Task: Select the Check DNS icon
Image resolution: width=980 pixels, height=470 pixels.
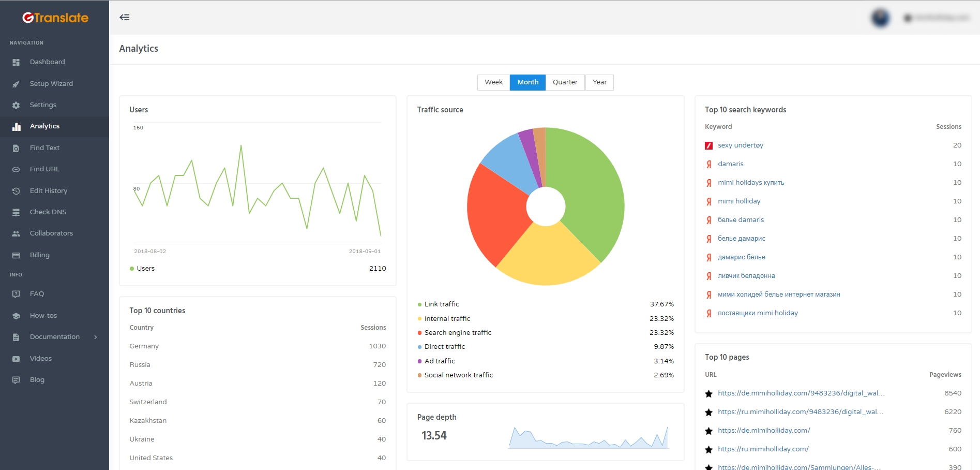Action: 16,212
